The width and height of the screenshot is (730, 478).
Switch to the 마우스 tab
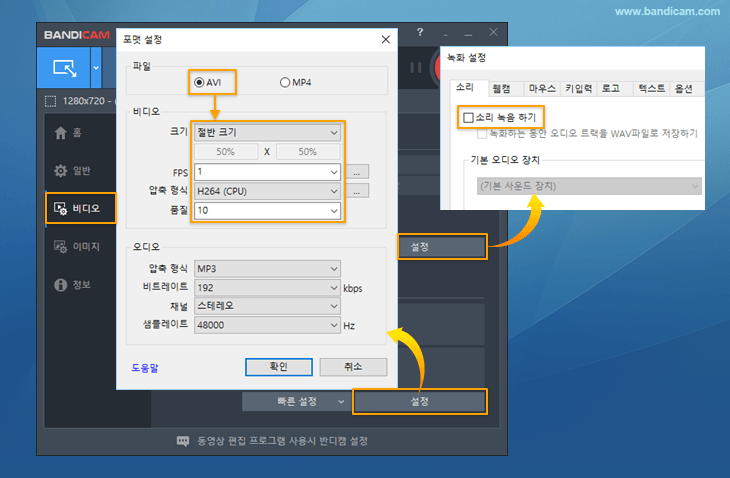coord(542,88)
